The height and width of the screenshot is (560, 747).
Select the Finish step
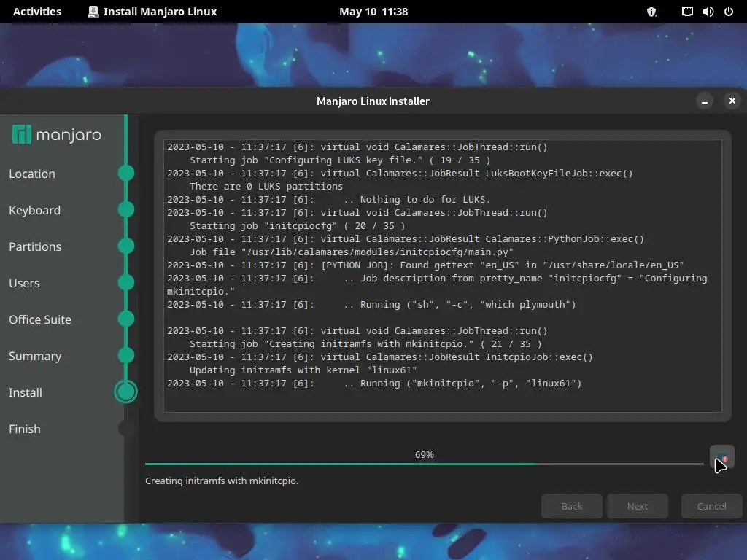point(25,429)
